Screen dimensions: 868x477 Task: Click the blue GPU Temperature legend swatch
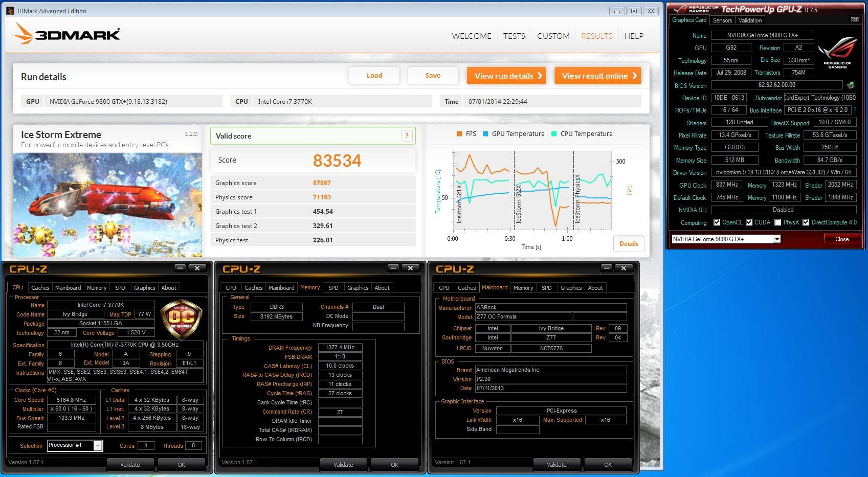click(x=485, y=134)
